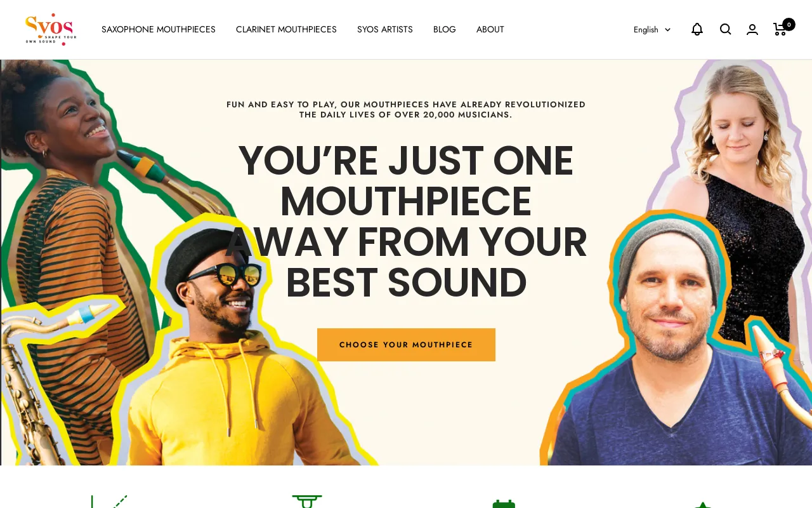Open the search magnifier icon
This screenshot has height=508, width=812.
point(726,29)
